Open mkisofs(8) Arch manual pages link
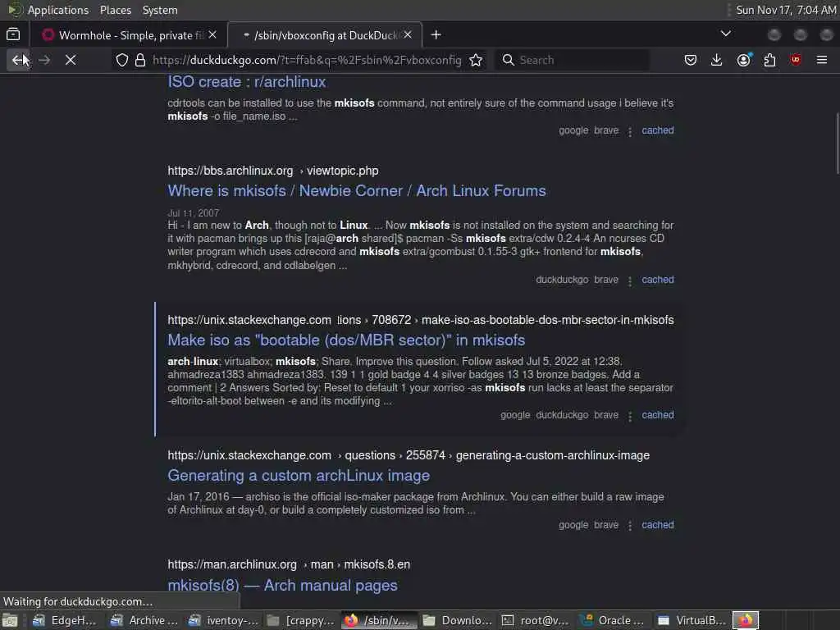 click(282, 585)
